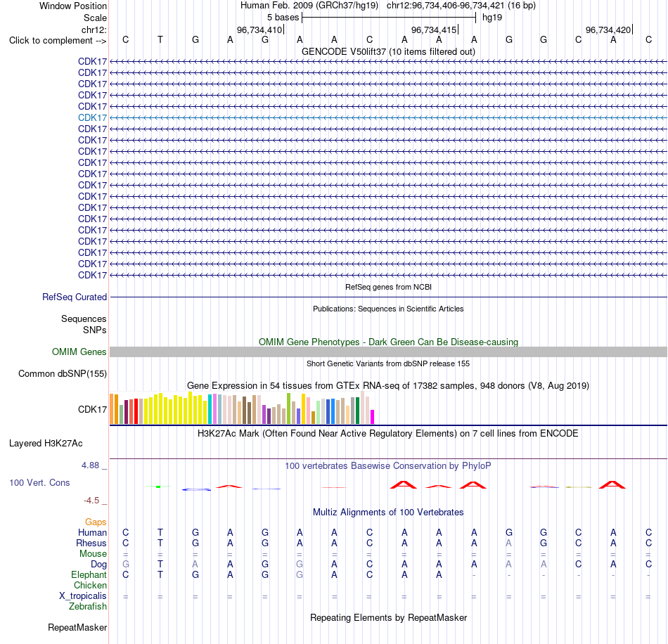This screenshot has height=644, width=668.
Task: Open the CDK17 GTEx expression bar chart
Action: click(242, 408)
